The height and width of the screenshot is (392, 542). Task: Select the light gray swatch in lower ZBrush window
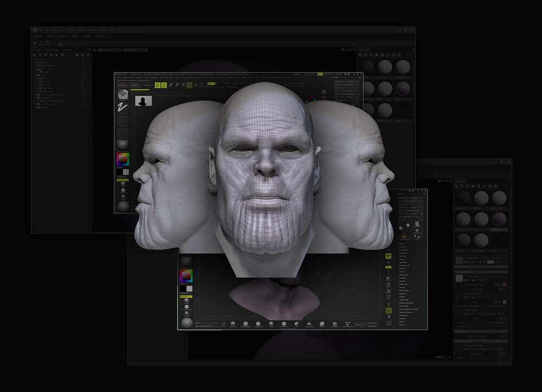pos(189,288)
